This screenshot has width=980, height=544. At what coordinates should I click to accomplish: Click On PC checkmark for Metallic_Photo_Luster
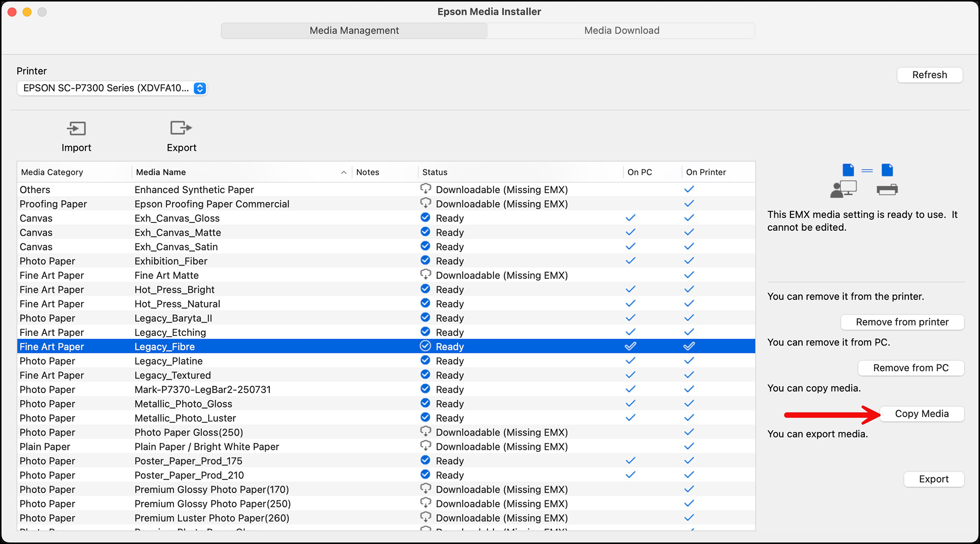point(631,418)
